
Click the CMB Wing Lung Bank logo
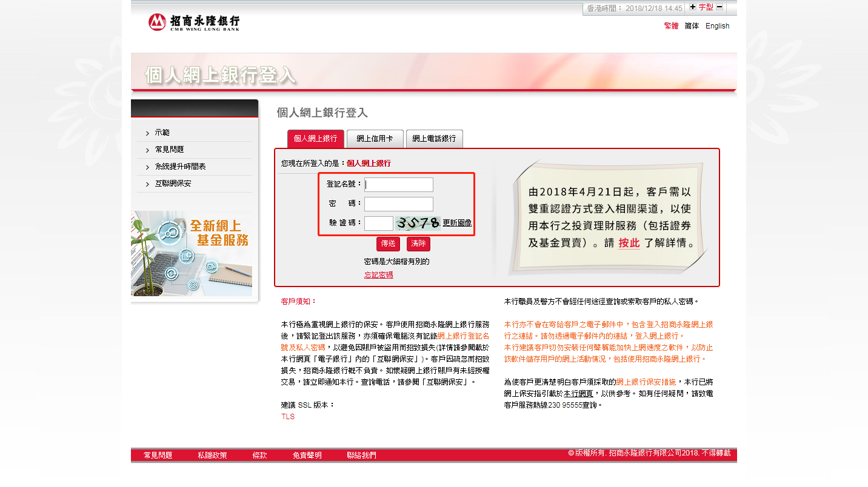click(x=194, y=22)
